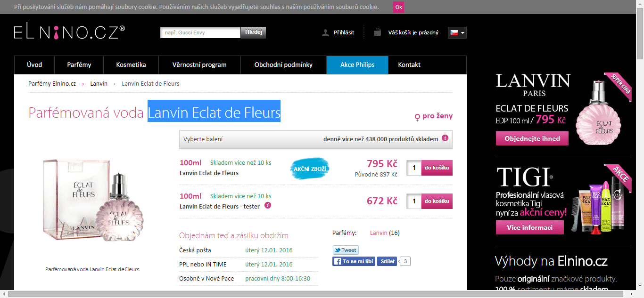Open the Úvod menu item
The height and width of the screenshot is (298, 644).
point(34,65)
